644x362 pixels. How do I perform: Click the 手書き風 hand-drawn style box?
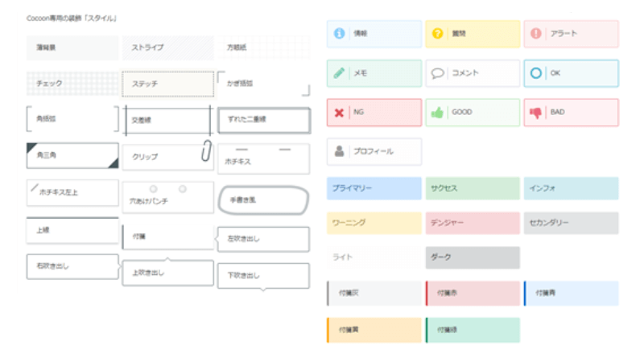[x=262, y=199]
